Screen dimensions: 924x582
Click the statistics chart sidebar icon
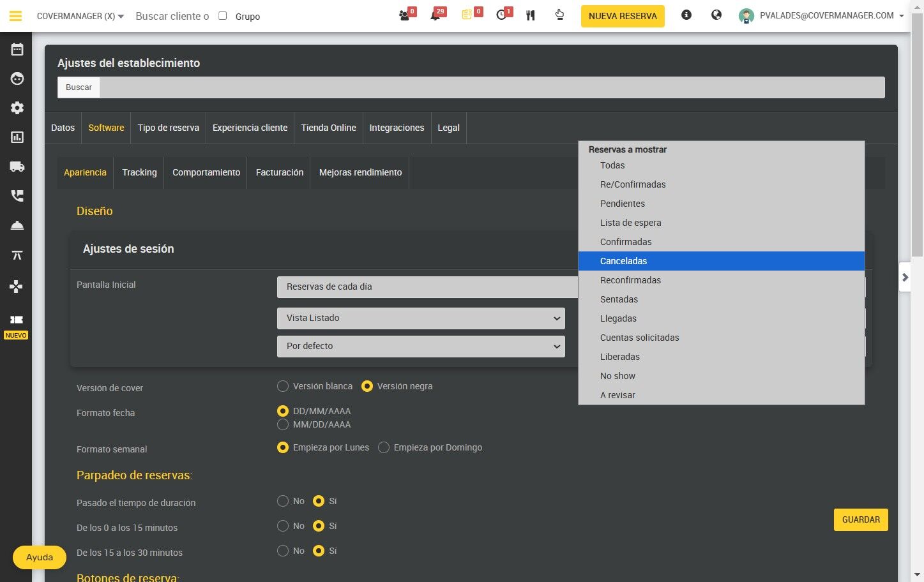[17, 137]
